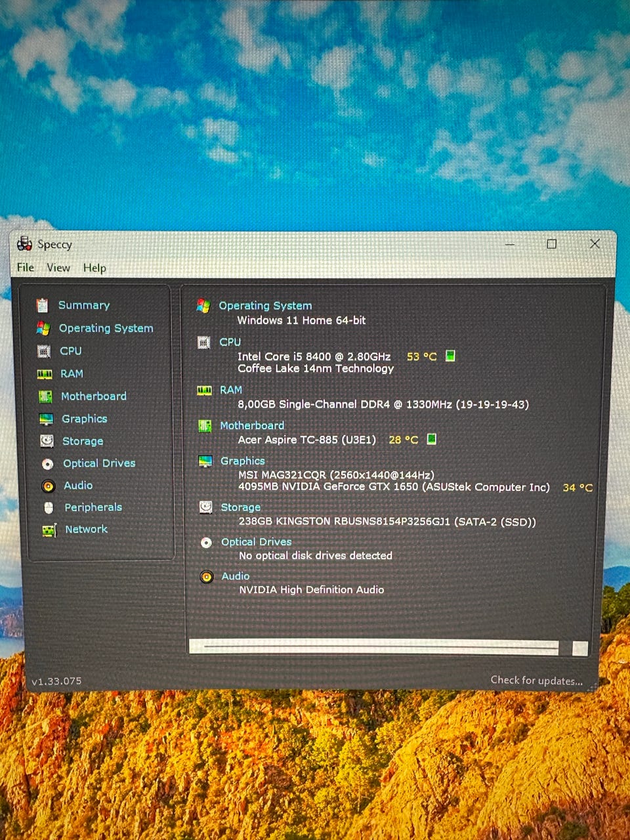
Task: Click Check for updates link
Action: [x=537, y=681]
